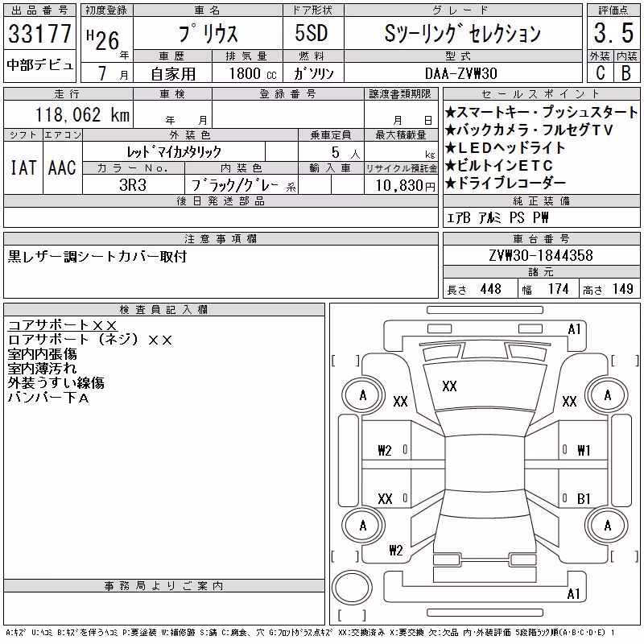Click the displacement value 1800 cc
This screenshot has height=644, width=644.
[x=253, y=73]
